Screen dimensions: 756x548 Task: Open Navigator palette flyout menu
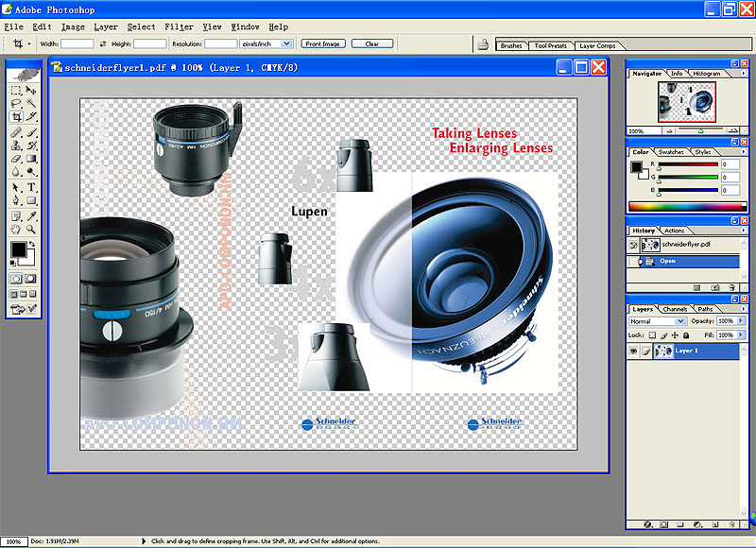pos(743,74)
